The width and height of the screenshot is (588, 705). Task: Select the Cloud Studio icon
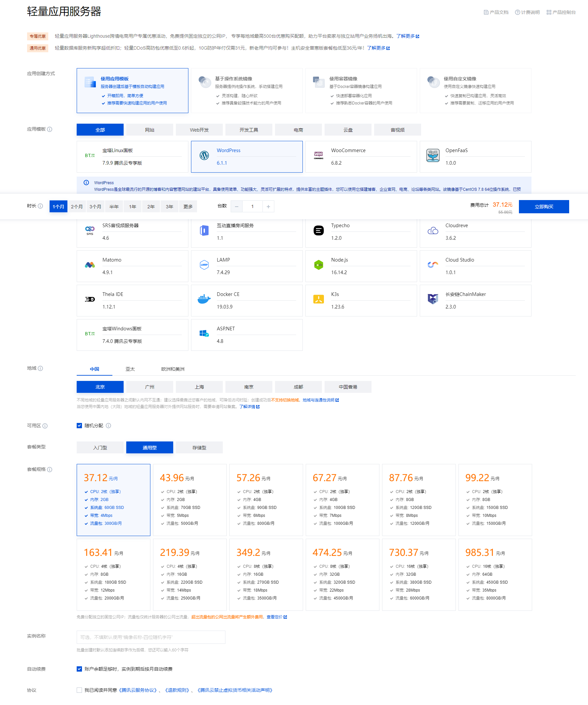[x=433, y=265]
